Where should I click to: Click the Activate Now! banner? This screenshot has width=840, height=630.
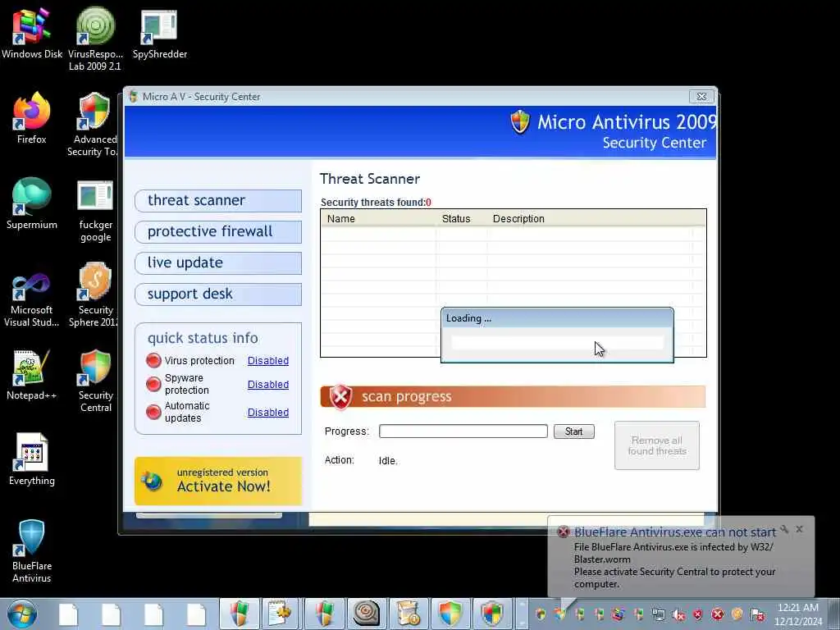tap(218, 481)
